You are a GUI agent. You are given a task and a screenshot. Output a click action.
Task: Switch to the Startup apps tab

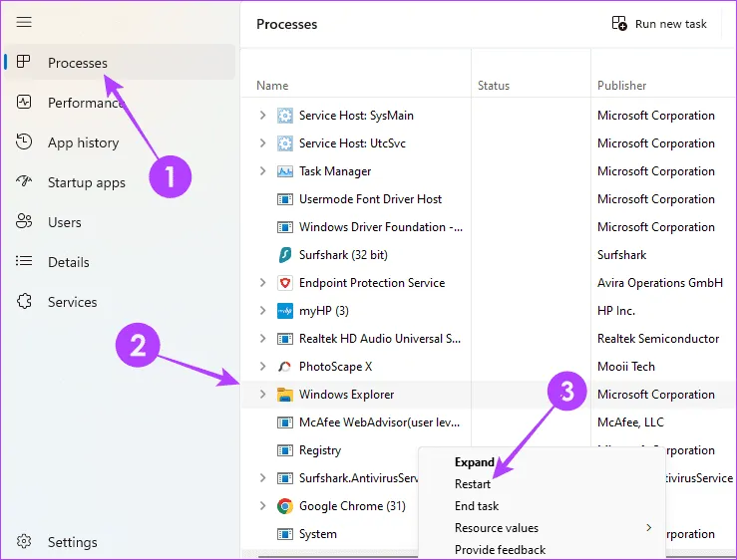coord(120,182)
